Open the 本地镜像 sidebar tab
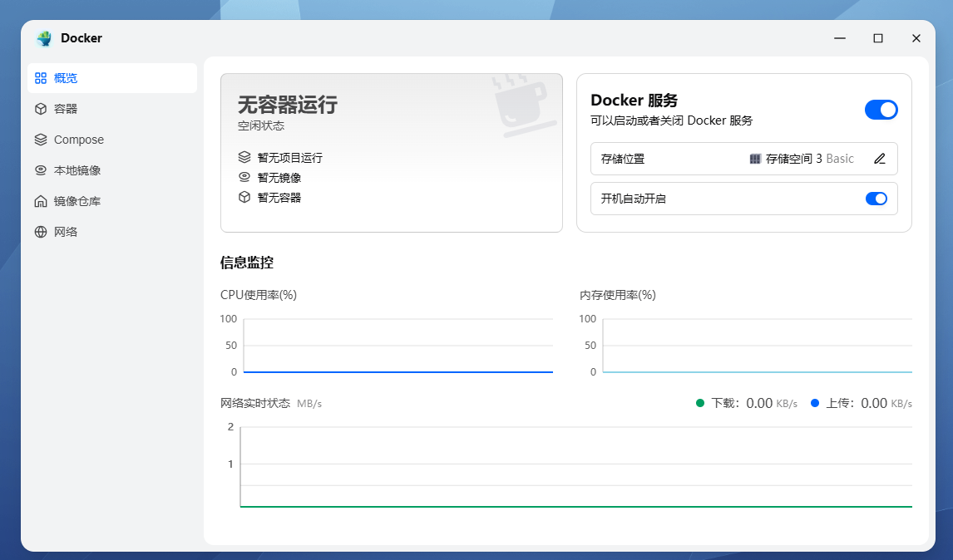Image resolution: width=953 pixels, height=560 pixels. pyautogui.click(x=77, y=170)
